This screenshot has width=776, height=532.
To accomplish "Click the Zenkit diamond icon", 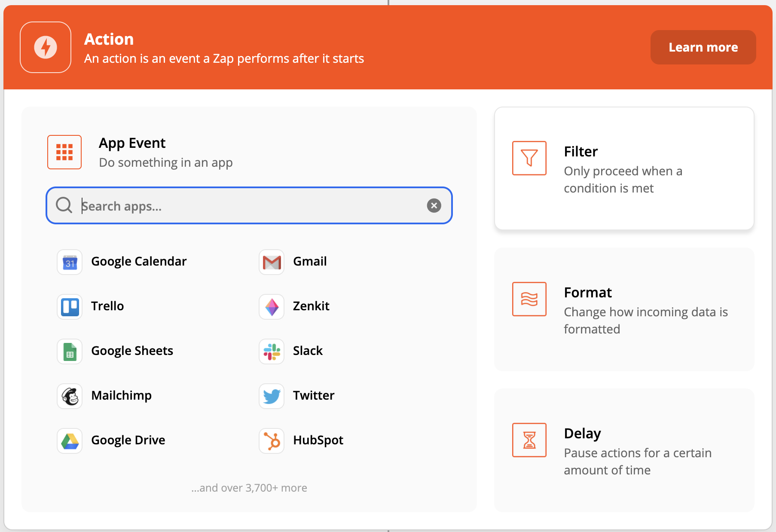I will (272, 307).
